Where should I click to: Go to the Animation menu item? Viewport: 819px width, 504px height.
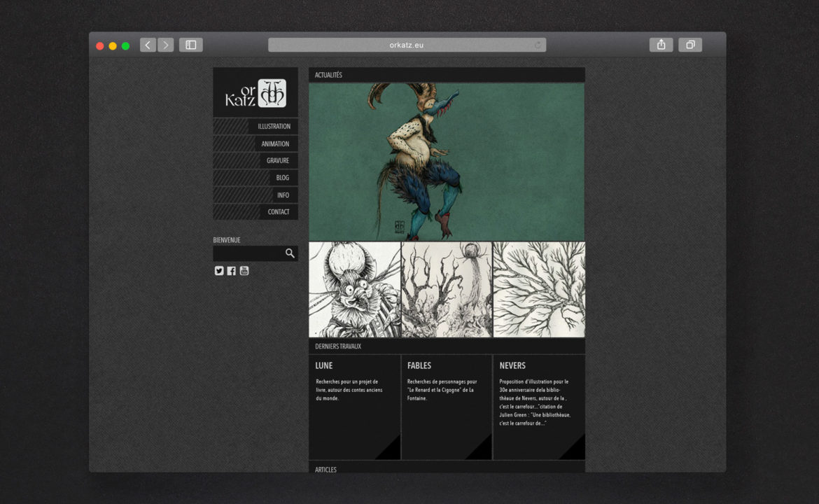tap(274, 143)
